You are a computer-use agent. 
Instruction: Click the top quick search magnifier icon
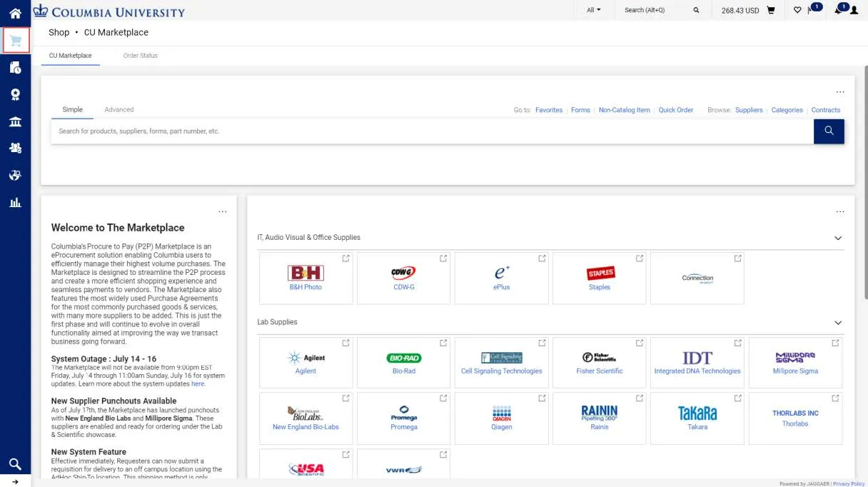(696, 10)
